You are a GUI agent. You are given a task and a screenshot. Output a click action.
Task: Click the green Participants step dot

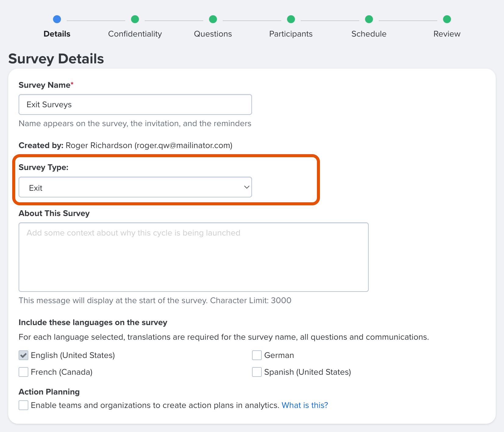(291, 19)
